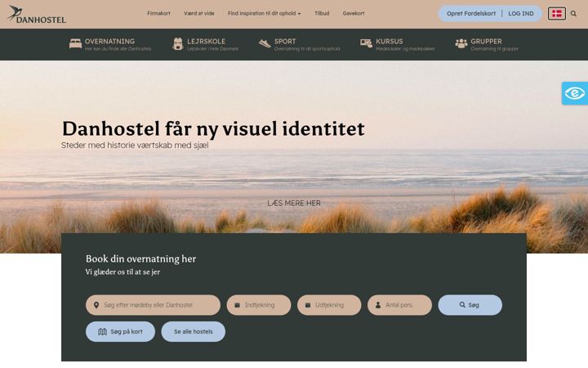Screen dimensions: 588x368
Task: Expand Find inspiration til dit ophold menu
Action: pyautogui.click(x=264, y=13)
